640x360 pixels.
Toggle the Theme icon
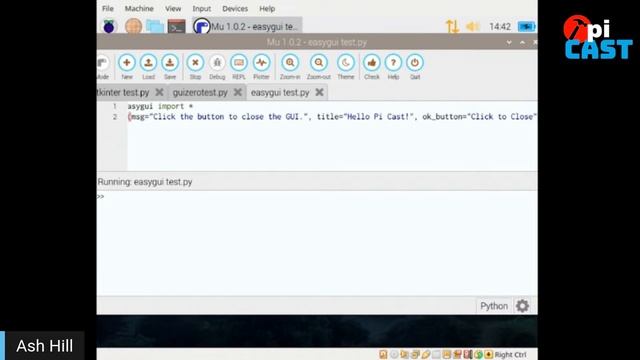pos(346,63)
